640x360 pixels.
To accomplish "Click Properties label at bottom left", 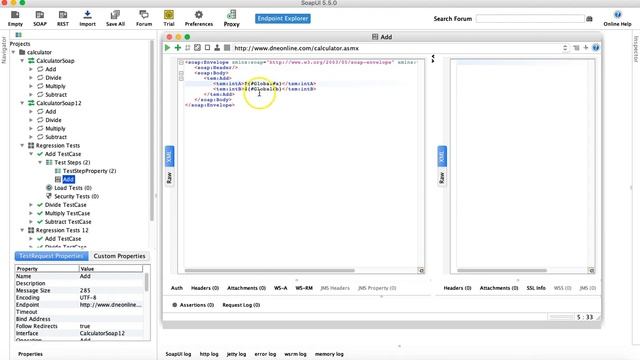I will pos(30,354).
